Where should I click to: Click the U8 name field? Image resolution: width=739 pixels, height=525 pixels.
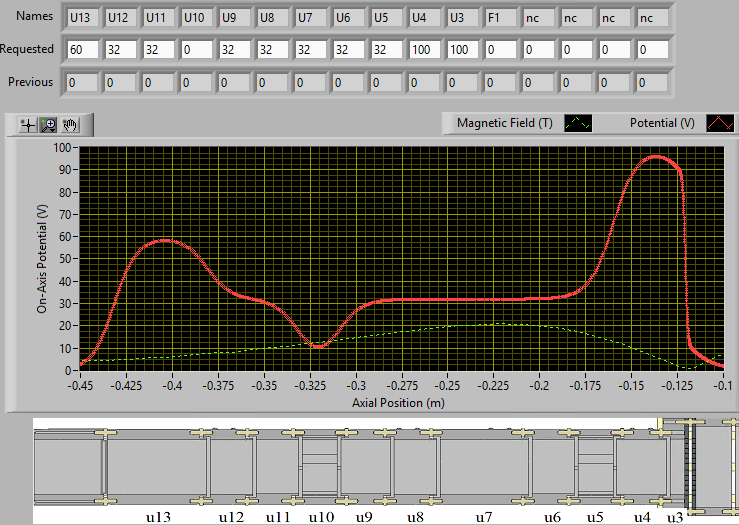(x=273, y=18)
